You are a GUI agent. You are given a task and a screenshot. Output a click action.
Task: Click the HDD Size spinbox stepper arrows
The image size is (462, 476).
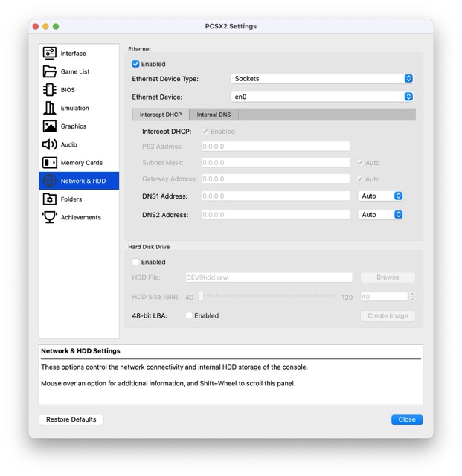pos(412,297)
